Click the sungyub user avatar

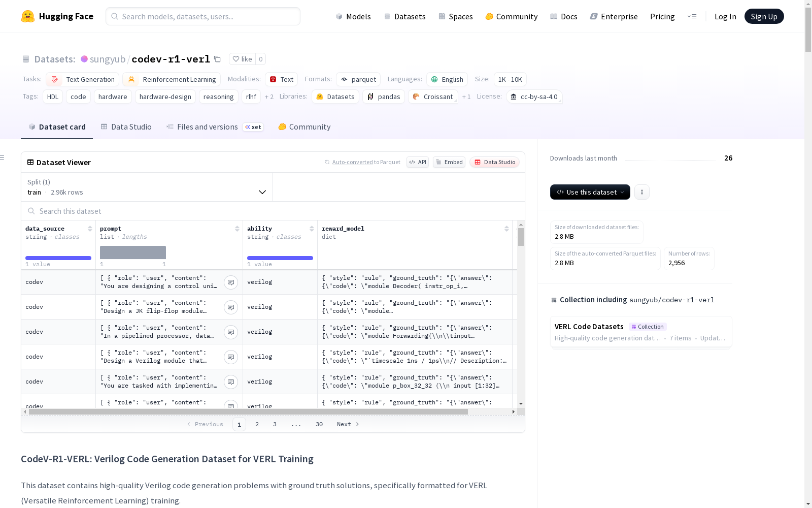point(84,59)
